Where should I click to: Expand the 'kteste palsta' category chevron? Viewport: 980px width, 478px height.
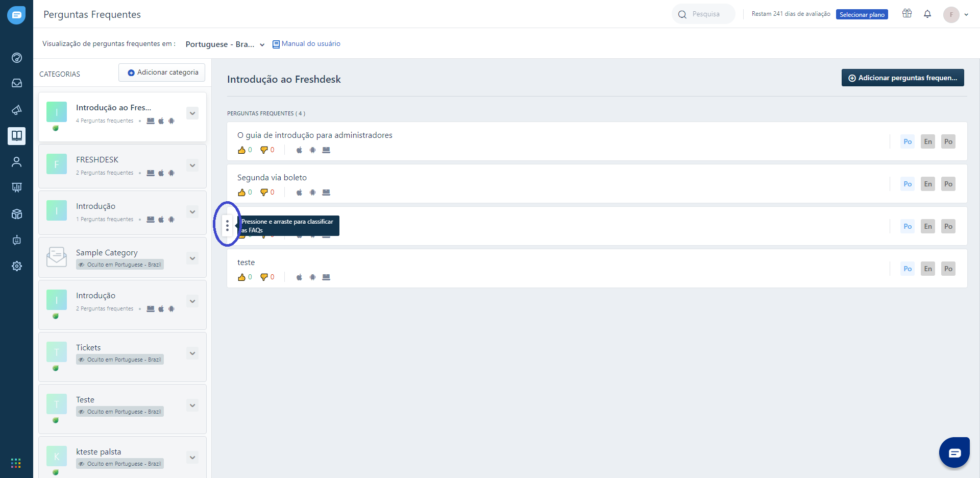[x=192, y=458]
